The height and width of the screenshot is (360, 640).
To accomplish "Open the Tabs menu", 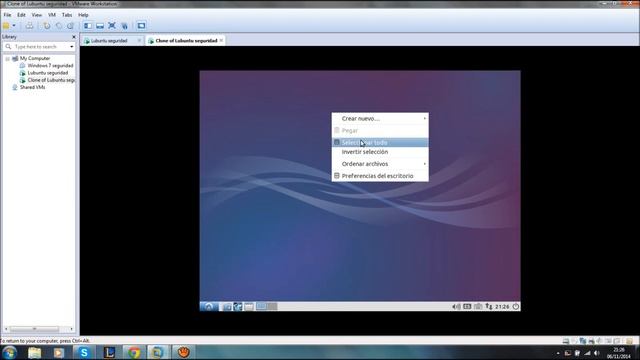I will click(x=67, y=15).
